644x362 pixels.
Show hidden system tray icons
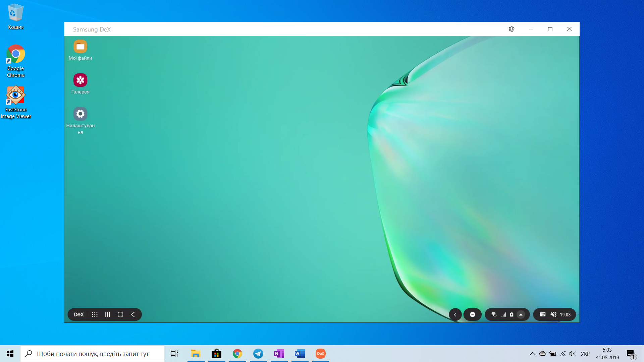(532, 354)
